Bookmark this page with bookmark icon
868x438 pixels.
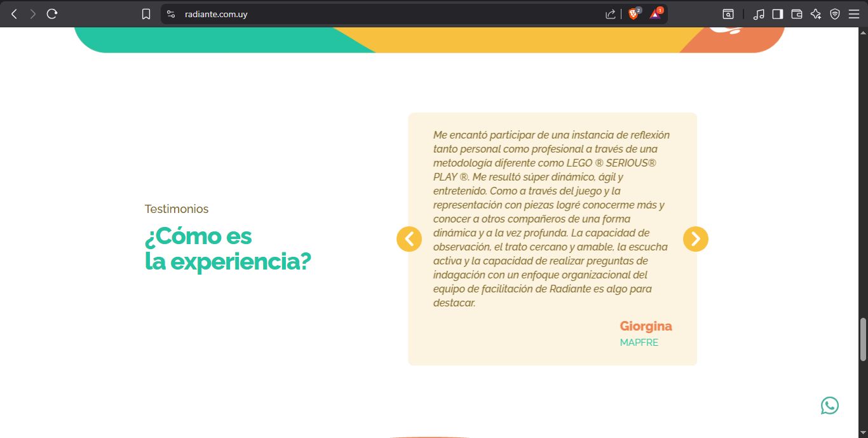146,14
